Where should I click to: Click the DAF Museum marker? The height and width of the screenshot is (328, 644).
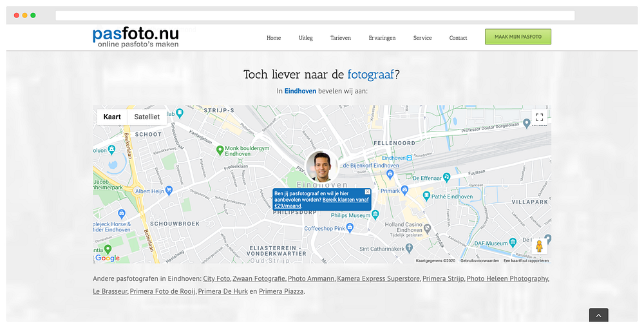(513, 242)
